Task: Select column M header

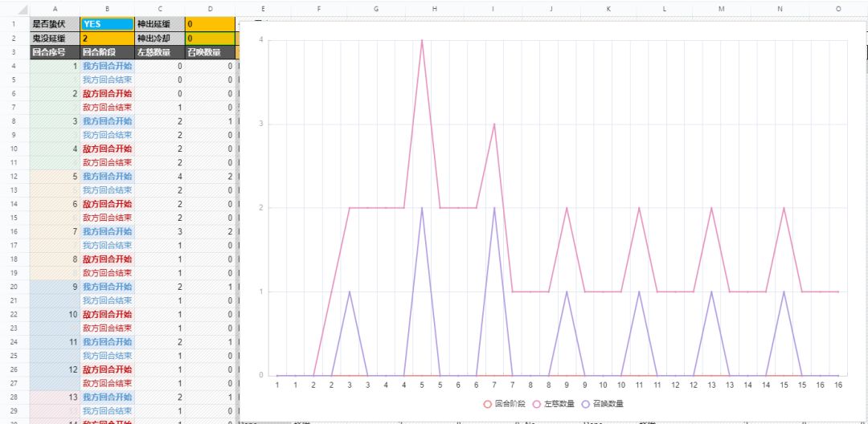Action: pyautogui.click(x=721, y=9)
